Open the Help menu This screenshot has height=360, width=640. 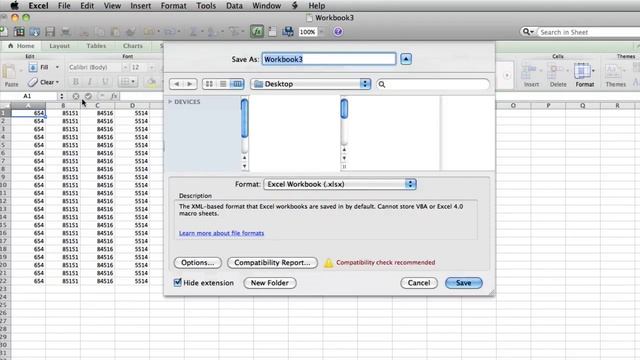(x=317, y=6)
